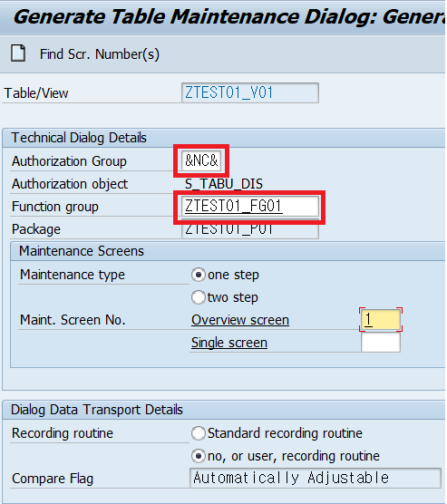447x504 pixels.
Task: Open the Single screen link
Action: [x=229, y=343]
